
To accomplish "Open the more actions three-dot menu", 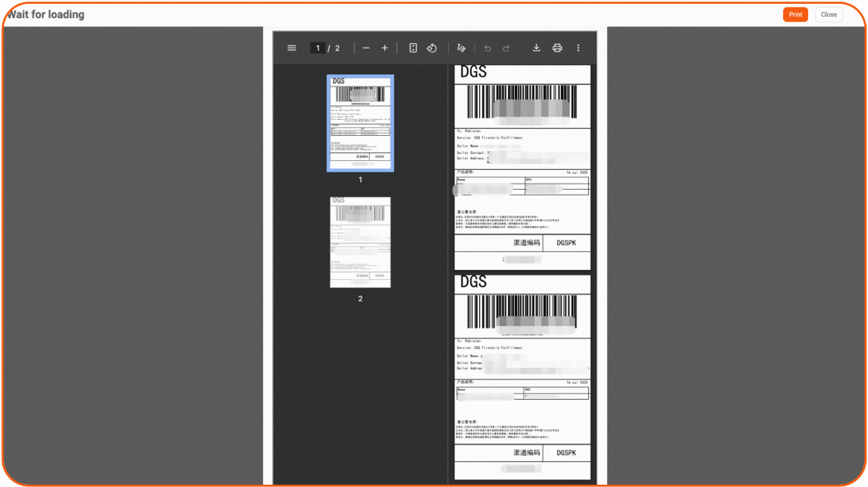I will pos(578,48).
